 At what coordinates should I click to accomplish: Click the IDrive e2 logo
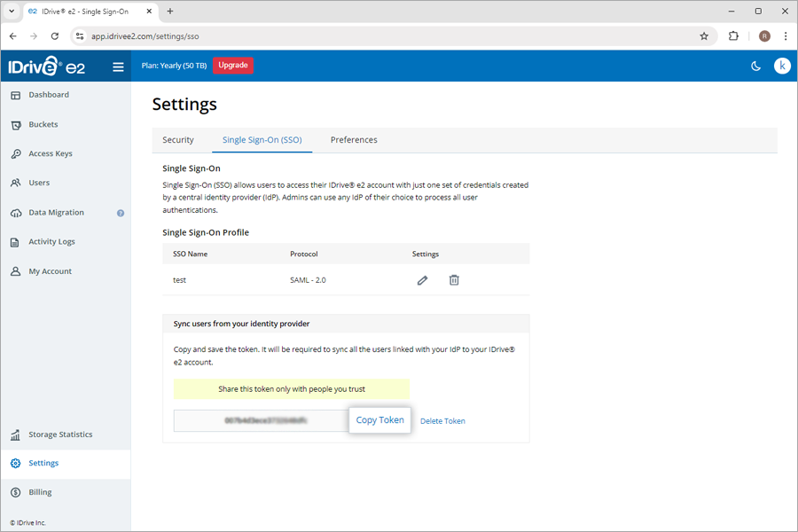[46, 66]
